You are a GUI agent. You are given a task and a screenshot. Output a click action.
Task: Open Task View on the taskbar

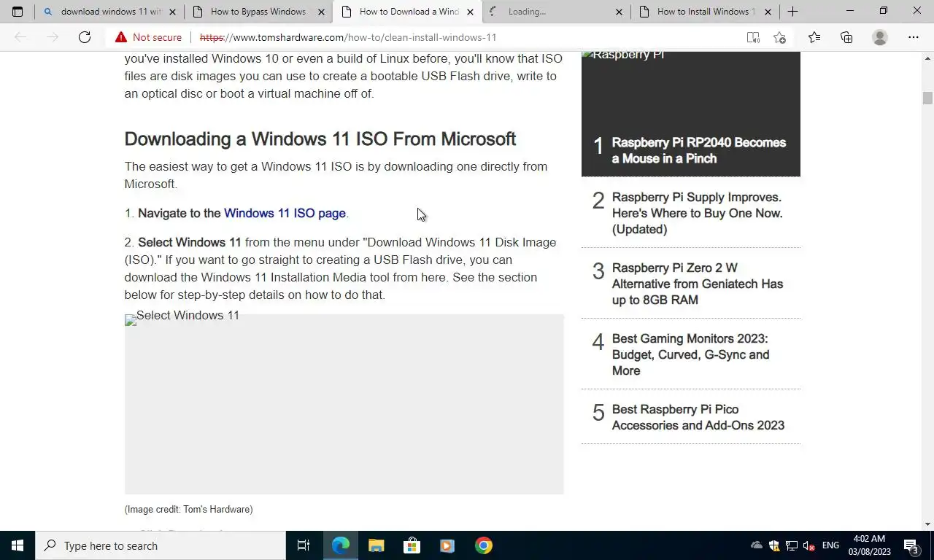coord(304,545)
